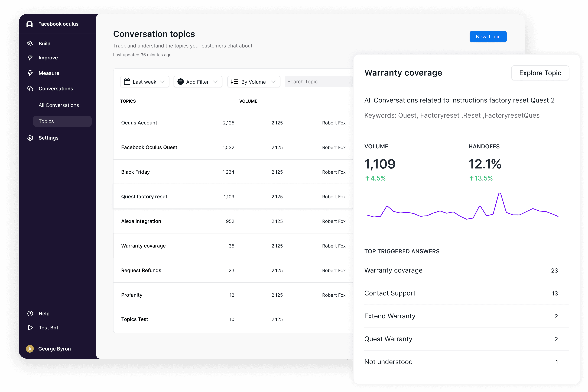588x392 pixels.
Task: Click Robert Fox in the Black Friday row
Action: click(x=334, y=172)
